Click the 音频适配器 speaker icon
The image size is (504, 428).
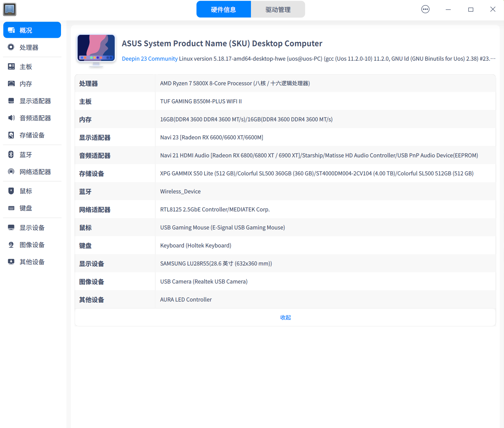click(11, 118)
